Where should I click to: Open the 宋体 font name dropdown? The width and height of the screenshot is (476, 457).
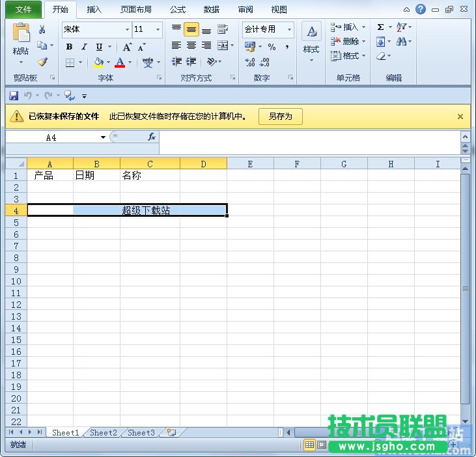tap(127, 30)
